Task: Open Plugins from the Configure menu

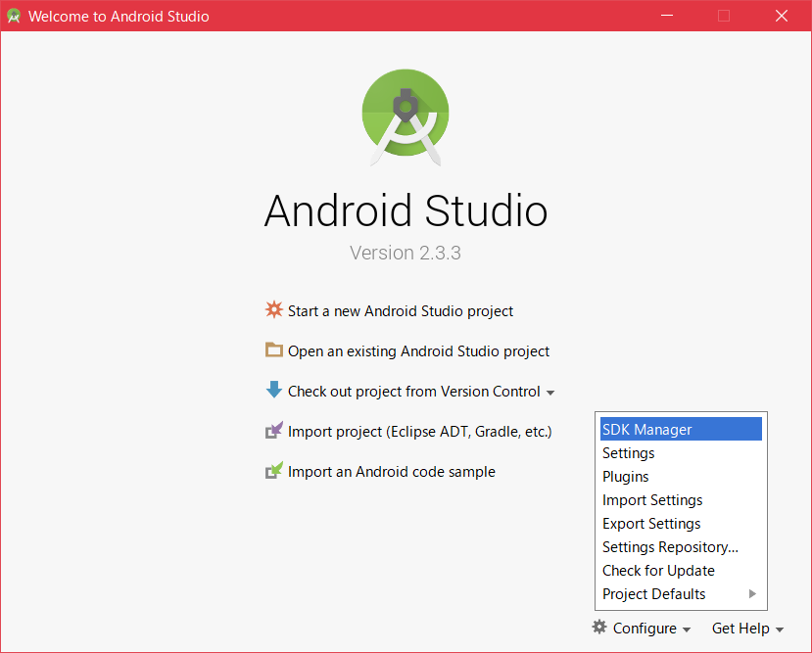Action: point(681,476)
